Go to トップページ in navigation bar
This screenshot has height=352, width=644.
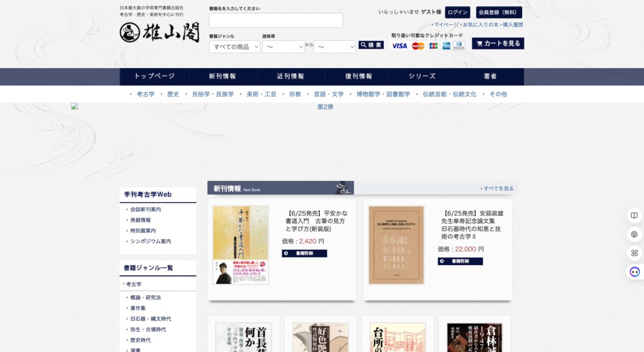(x=155, y=76)
